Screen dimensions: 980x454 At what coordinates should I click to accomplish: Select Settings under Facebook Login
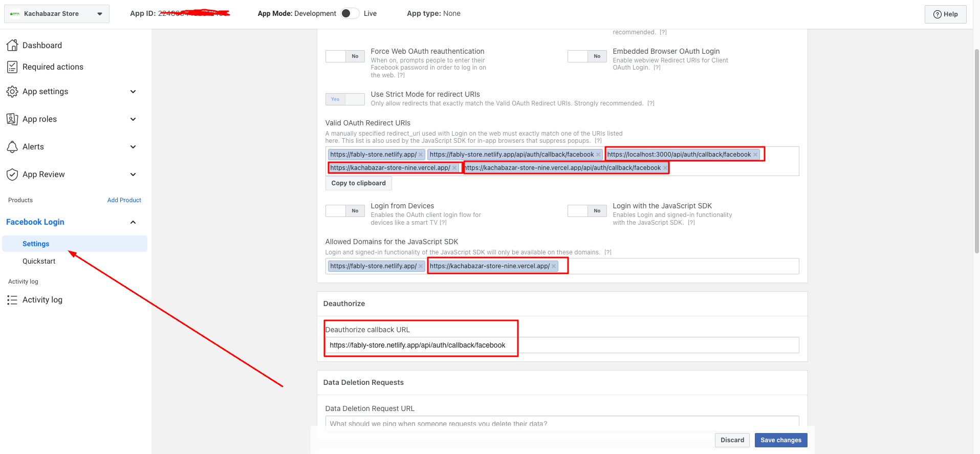click(75, 244)
